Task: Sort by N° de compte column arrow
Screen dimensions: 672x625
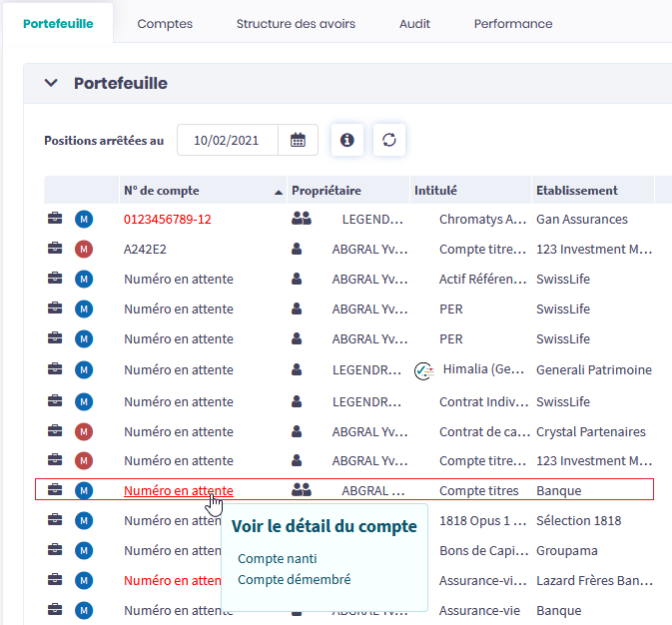Action: pyautogui.click(x=278, y=191)
